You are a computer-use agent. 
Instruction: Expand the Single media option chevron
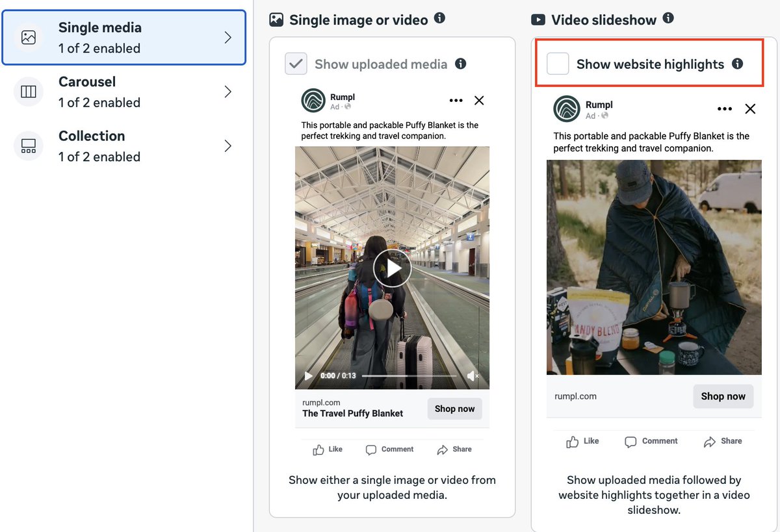(x=228, y=38)
